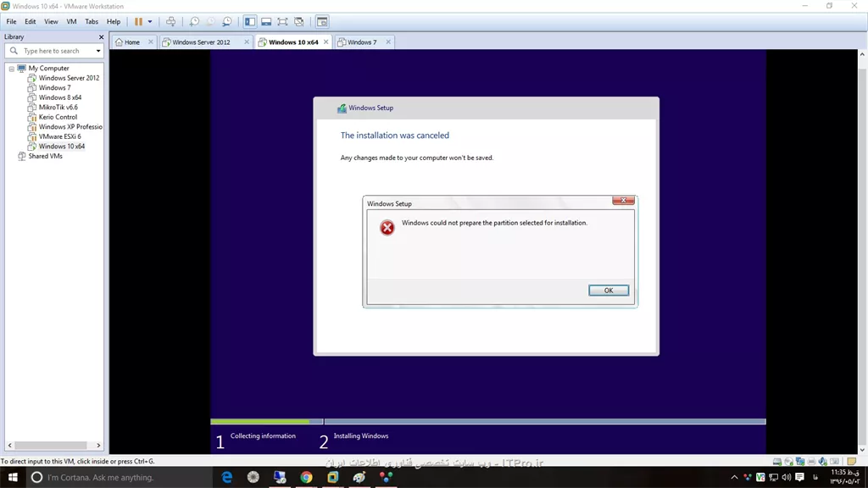Open the Snapshot Manager toolbar icon

coord(227,21)
